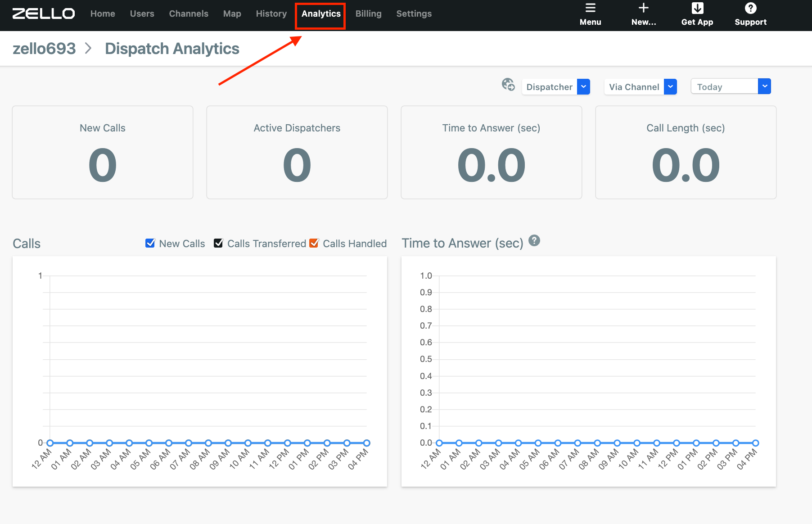This screenshot has width=812, height=524.
Task: Click the New plus icon
Action: click(644, 8)
